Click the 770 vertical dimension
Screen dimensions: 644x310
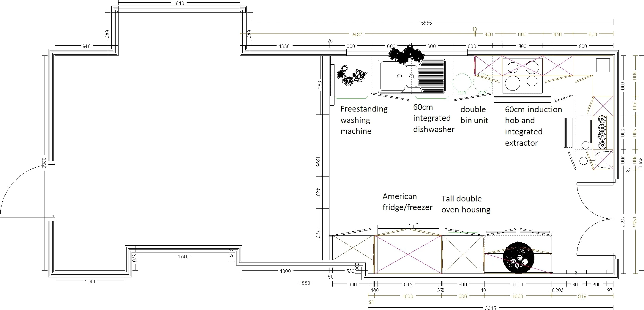pos(318,234)
